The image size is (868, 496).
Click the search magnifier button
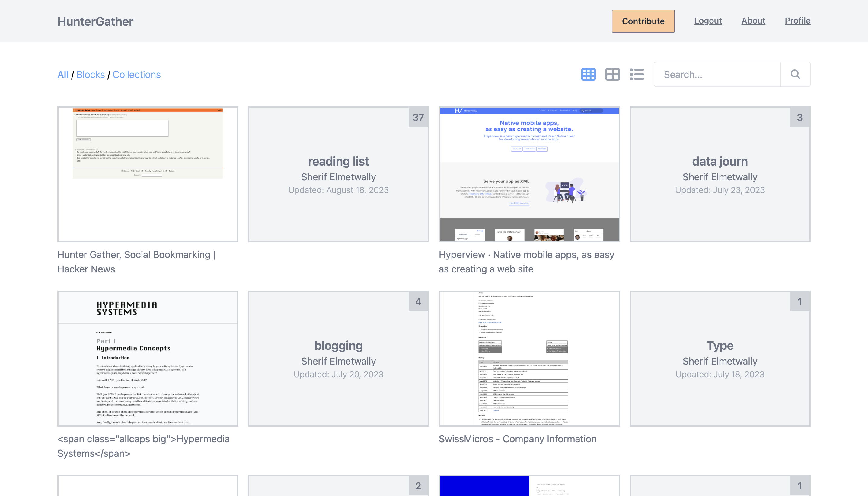click(x=795, y=74)
